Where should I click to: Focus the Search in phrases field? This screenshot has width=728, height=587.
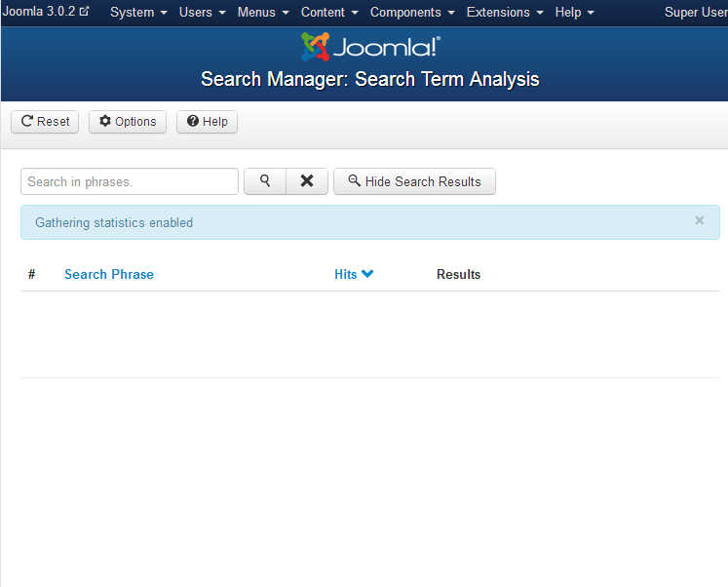tap(130, 181)
